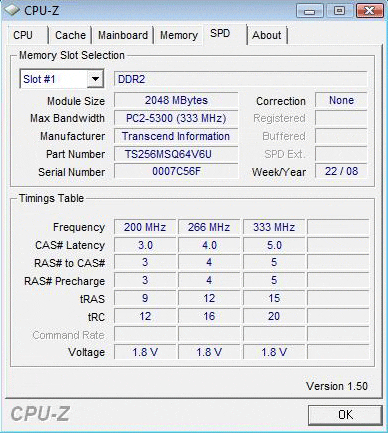This screenshot has height=433, width=388.
Task: Switch to the Memory tab
Action: tap(179, 35)
